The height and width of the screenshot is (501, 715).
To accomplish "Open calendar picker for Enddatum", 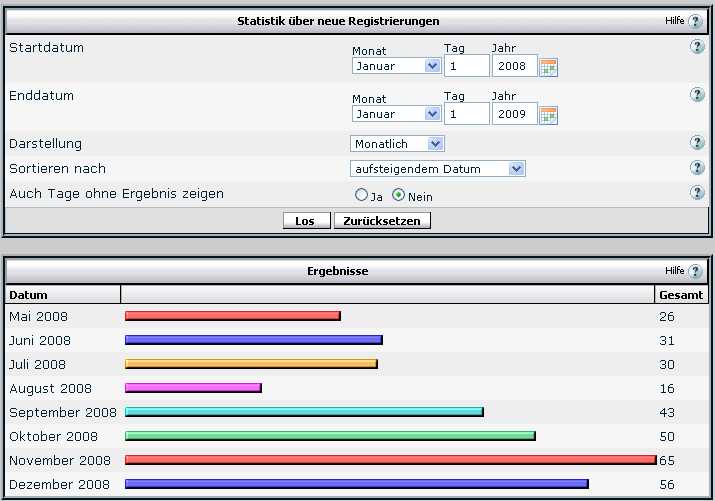I will click(548, 115).
